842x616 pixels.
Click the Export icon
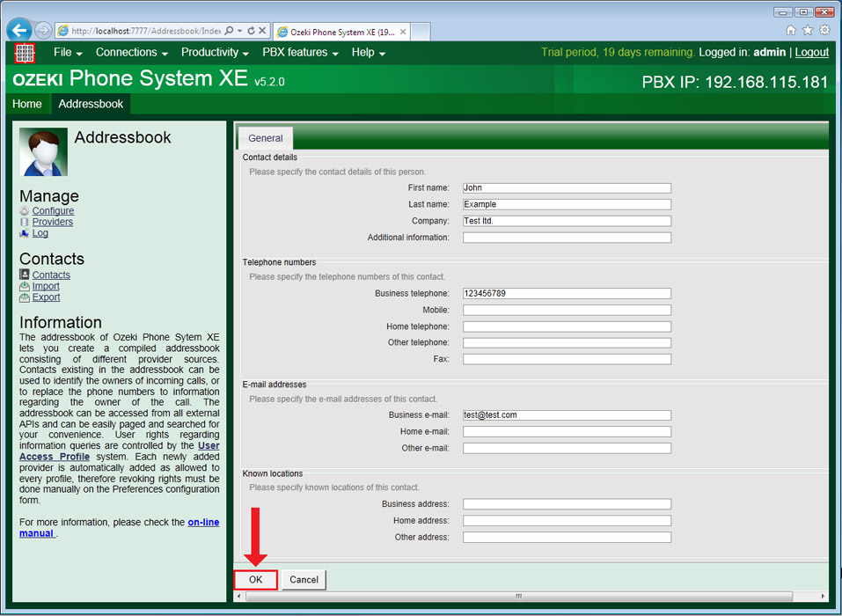[x=24, y=297]
